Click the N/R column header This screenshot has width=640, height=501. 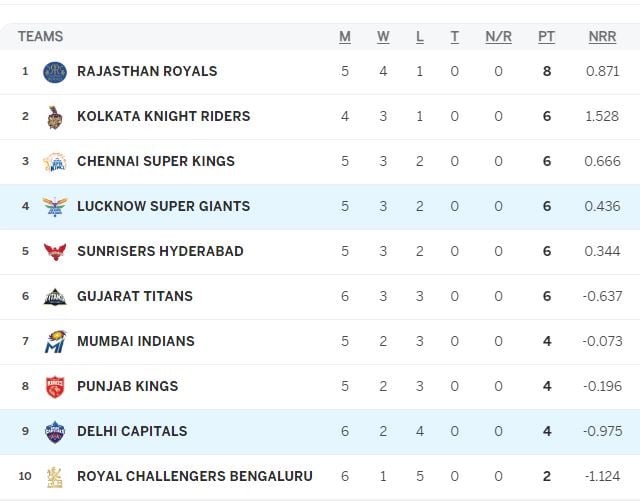pyautogui.click(x=498, y=37)
